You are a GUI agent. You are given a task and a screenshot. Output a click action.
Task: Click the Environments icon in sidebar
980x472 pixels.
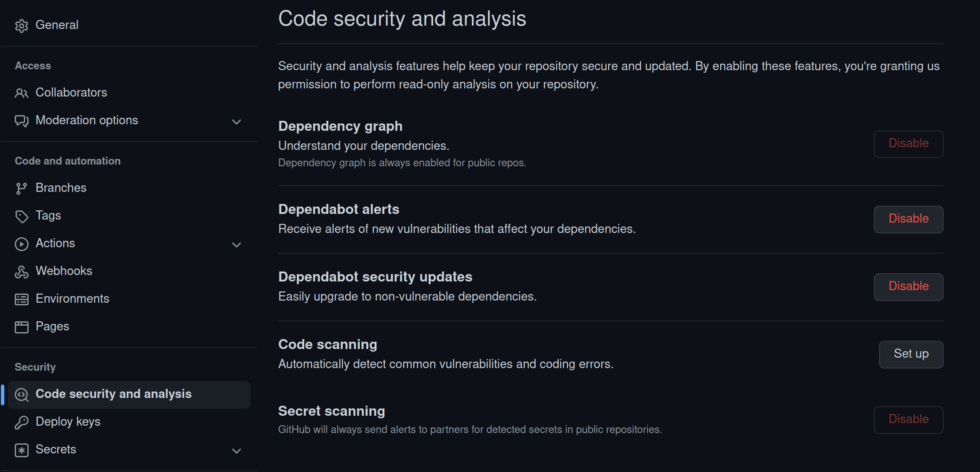point(21,299)
